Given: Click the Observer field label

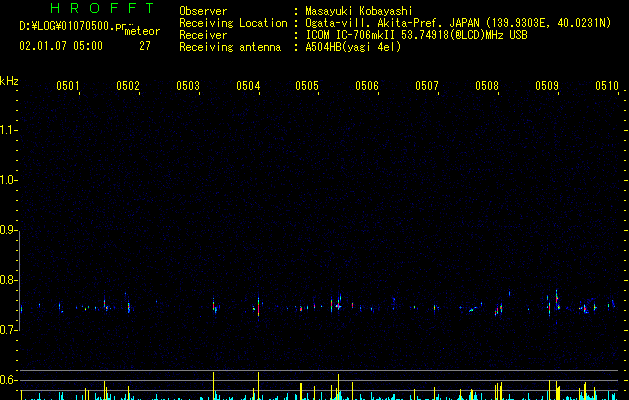Looking at the screenshot, I should click(203, 11).
